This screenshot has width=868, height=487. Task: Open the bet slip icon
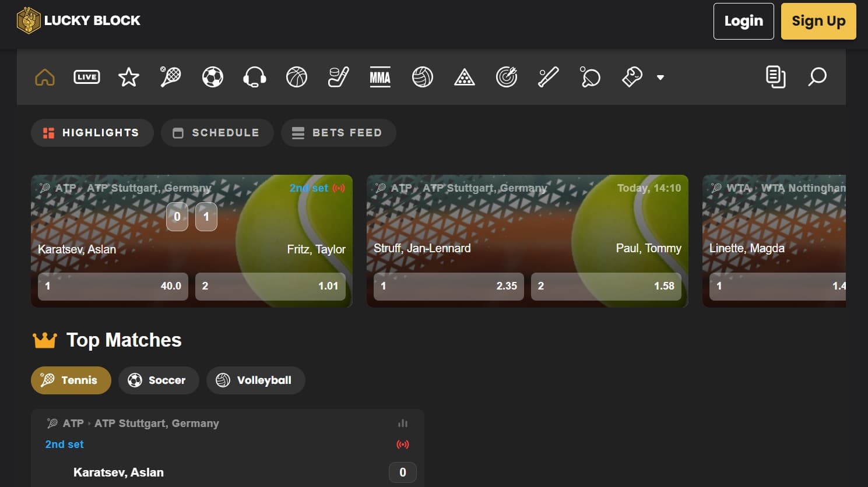tap(775, 77)
